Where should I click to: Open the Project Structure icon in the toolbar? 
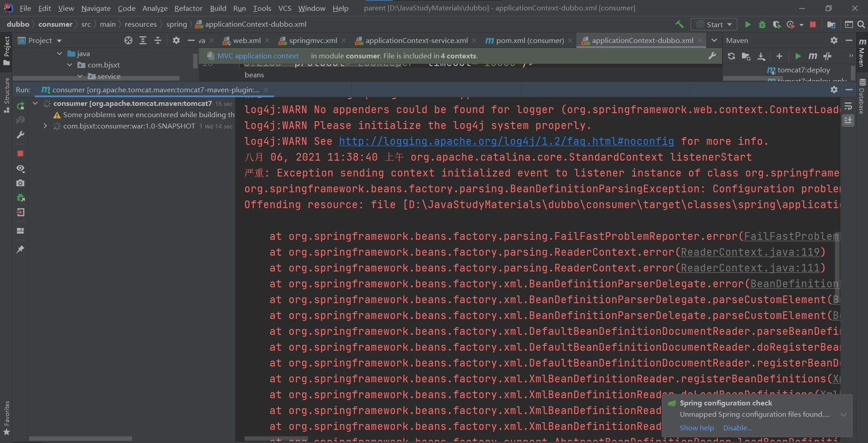[x=831, y=24]
